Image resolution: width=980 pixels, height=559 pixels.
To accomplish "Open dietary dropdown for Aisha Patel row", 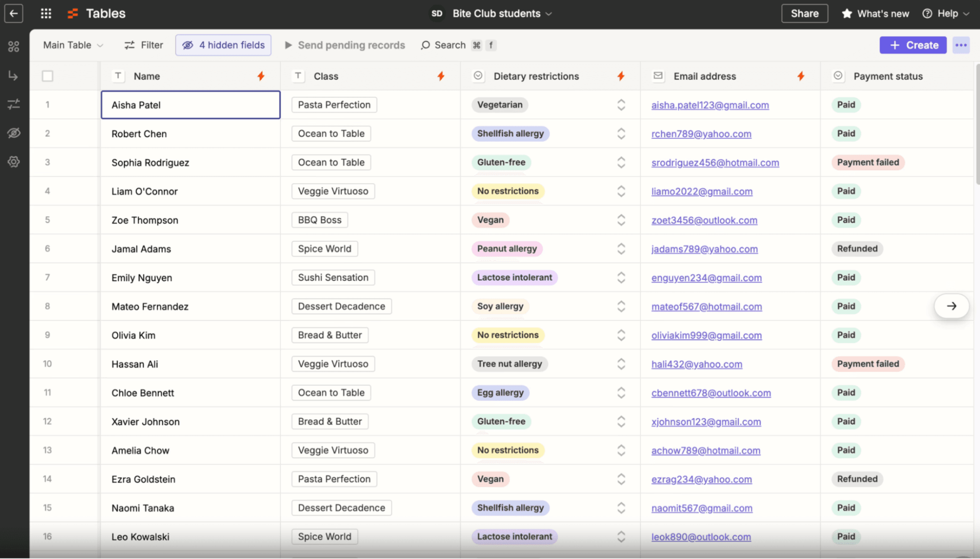I will tap(621, 105).
